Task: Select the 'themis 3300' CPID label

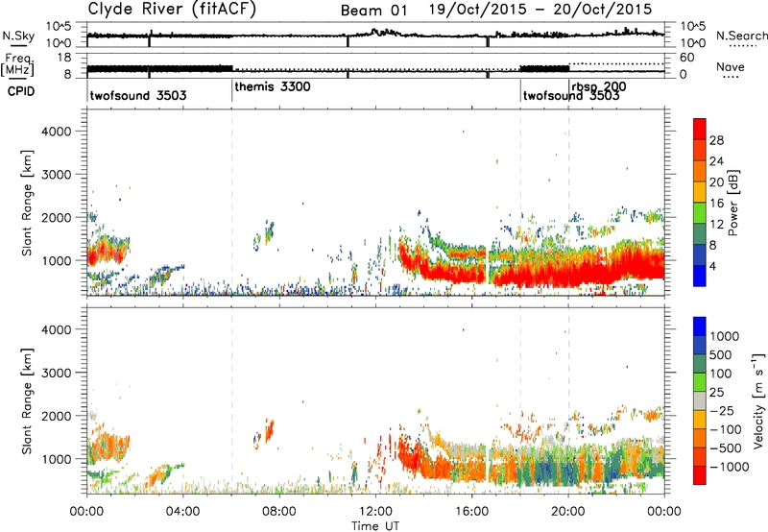Action: [273, 86]
